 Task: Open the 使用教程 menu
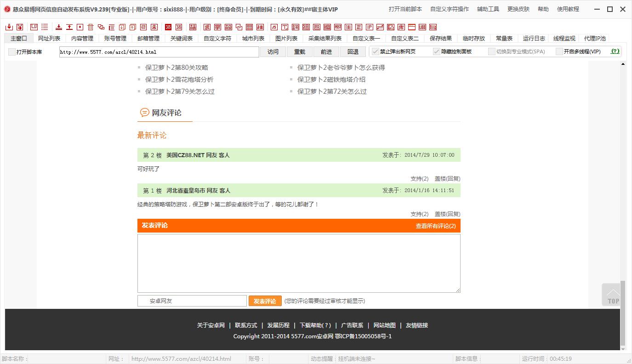coord(568,9)
